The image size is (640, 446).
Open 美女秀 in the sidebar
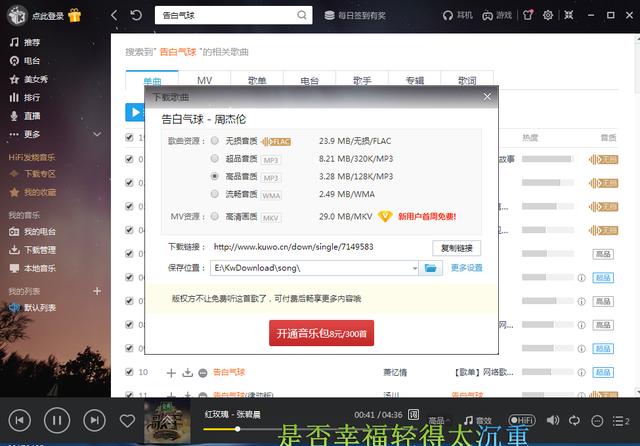coord(29,79)
